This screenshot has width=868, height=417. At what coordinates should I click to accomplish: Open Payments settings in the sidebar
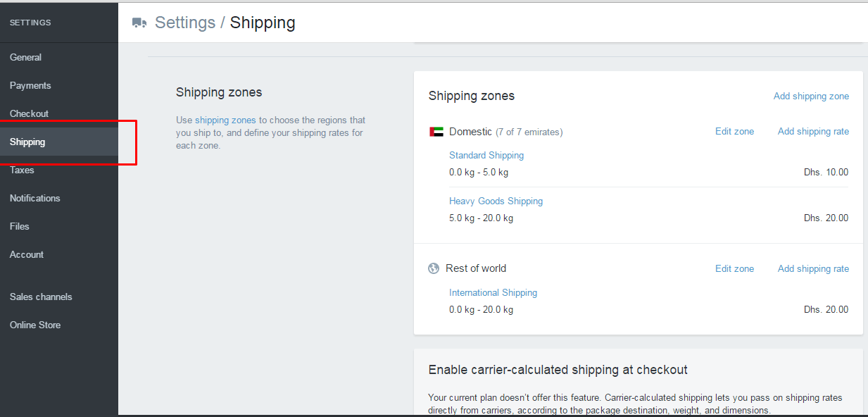pos(30,85)
